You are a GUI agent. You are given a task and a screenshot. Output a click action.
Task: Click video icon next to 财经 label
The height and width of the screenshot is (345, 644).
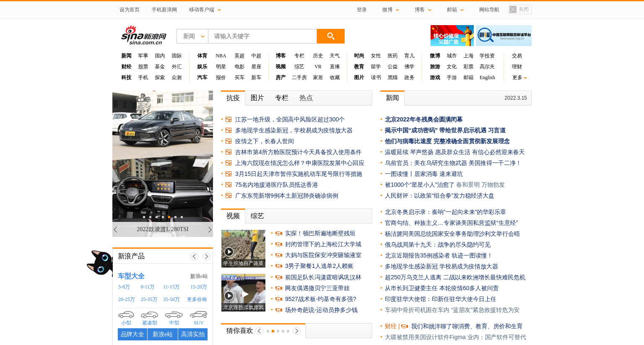pyautogui.click(x=405, y=326)
